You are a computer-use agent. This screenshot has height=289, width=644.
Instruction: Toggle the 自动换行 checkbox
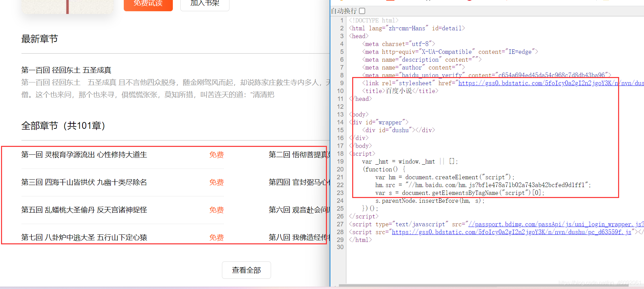click(362, 11)
